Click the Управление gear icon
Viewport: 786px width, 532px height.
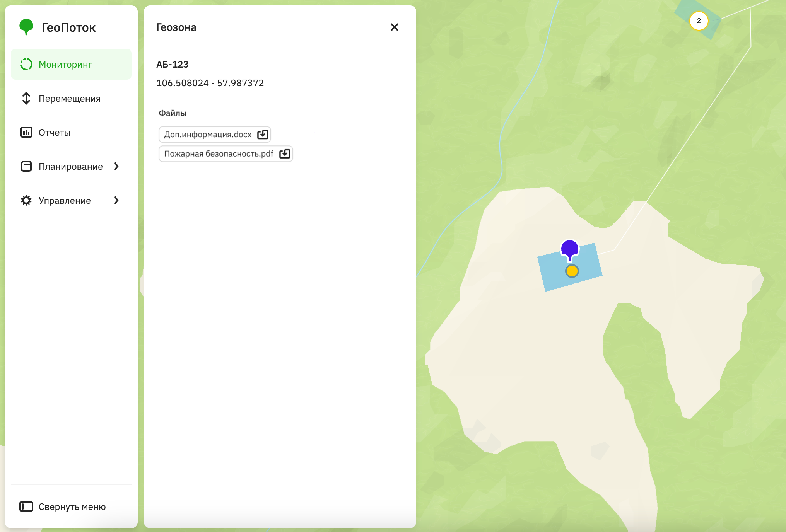(x=26, y=200)
